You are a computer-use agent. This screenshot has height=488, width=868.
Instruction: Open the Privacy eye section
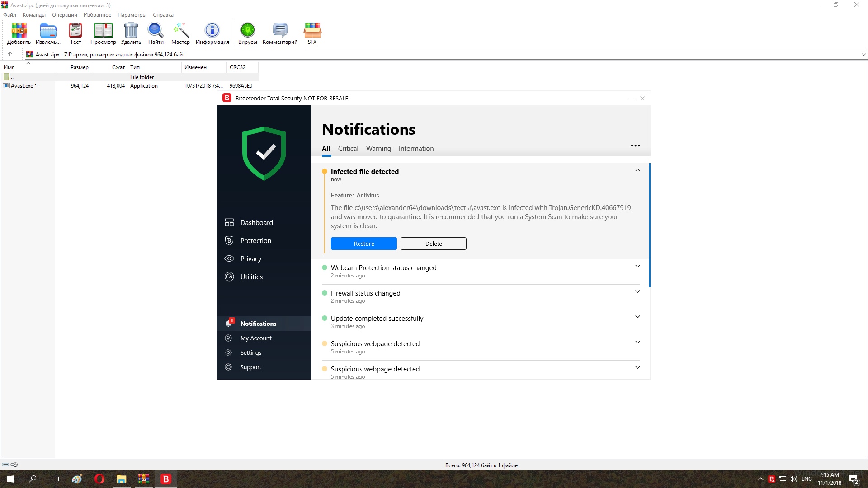(x=250, y=259)
